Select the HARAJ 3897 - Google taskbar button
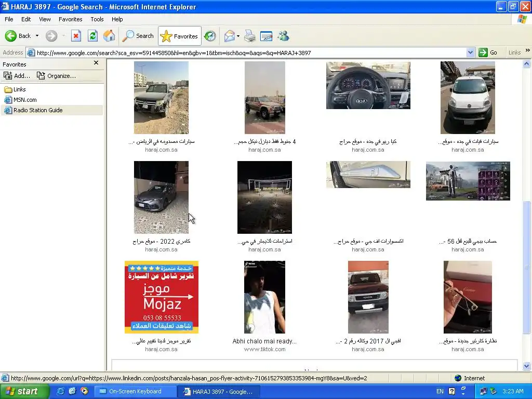532x399 pixels. 218,392
